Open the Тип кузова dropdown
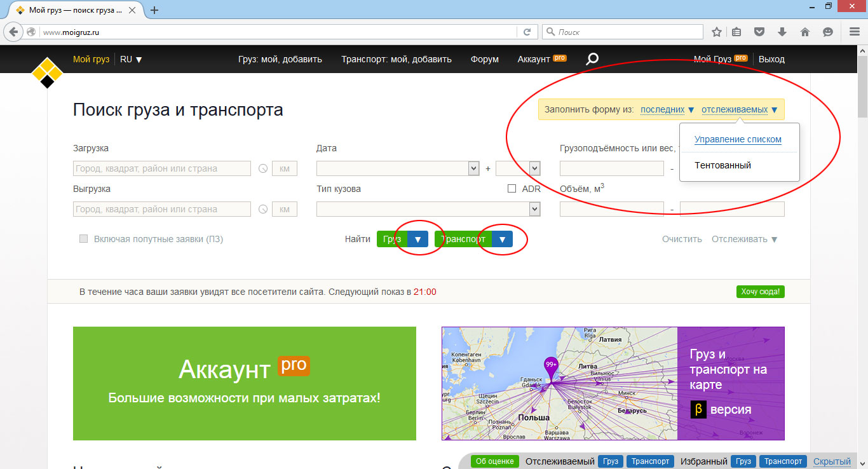 [x=428, y=209]
